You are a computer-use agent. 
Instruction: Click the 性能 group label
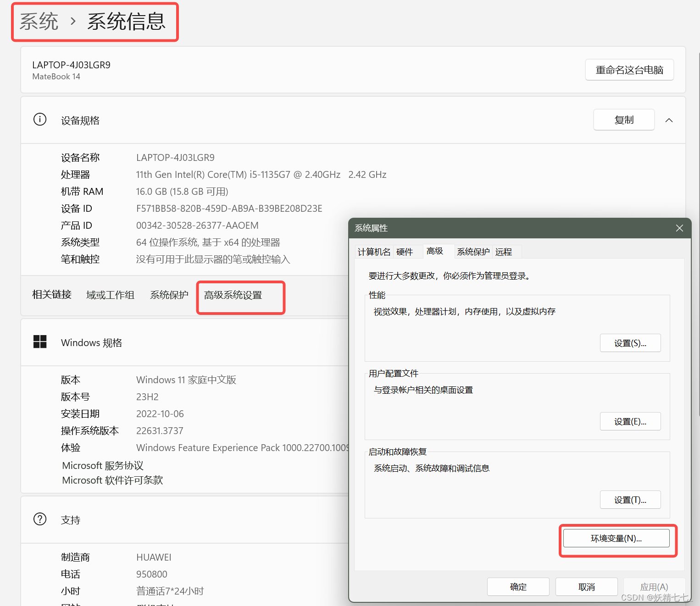coord(377,295)
